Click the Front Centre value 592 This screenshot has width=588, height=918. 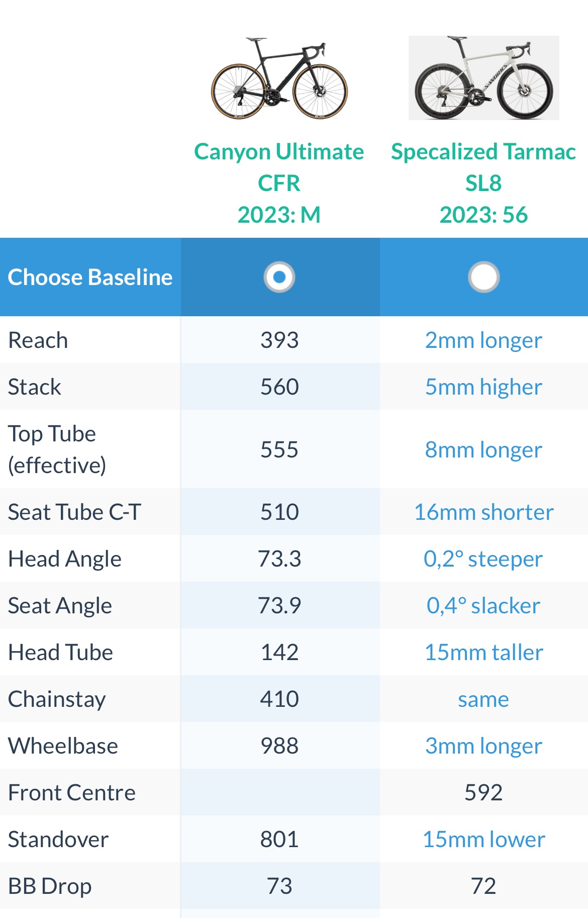483,793
